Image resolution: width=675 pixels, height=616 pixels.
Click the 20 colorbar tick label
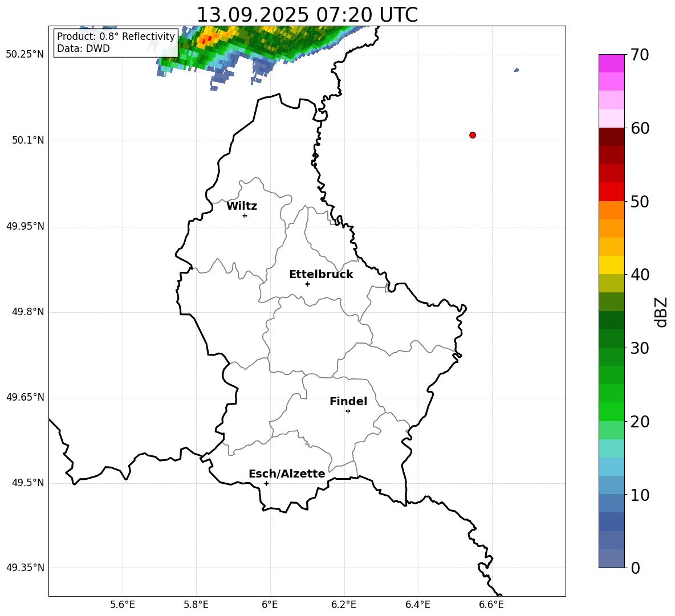coord(640,422)
